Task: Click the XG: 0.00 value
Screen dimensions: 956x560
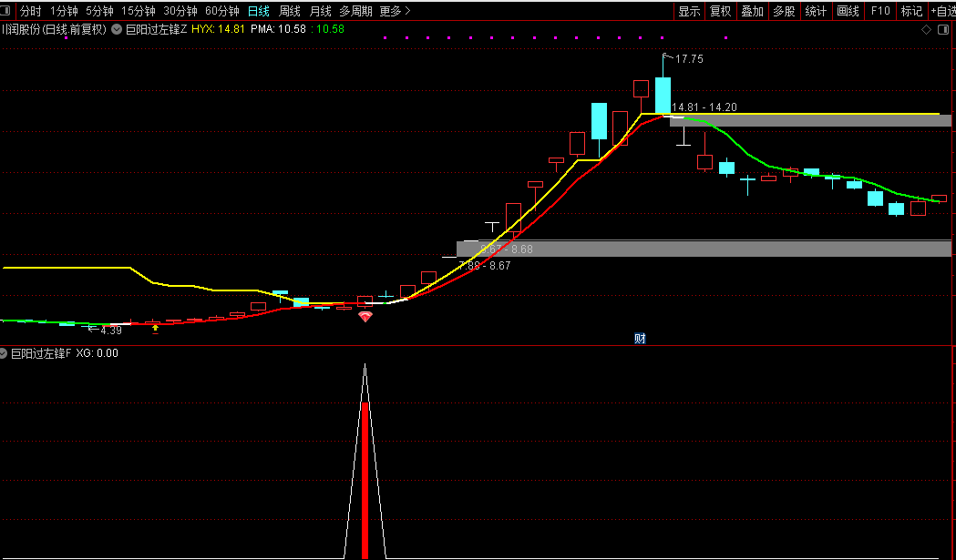Action: pos(97,353)
